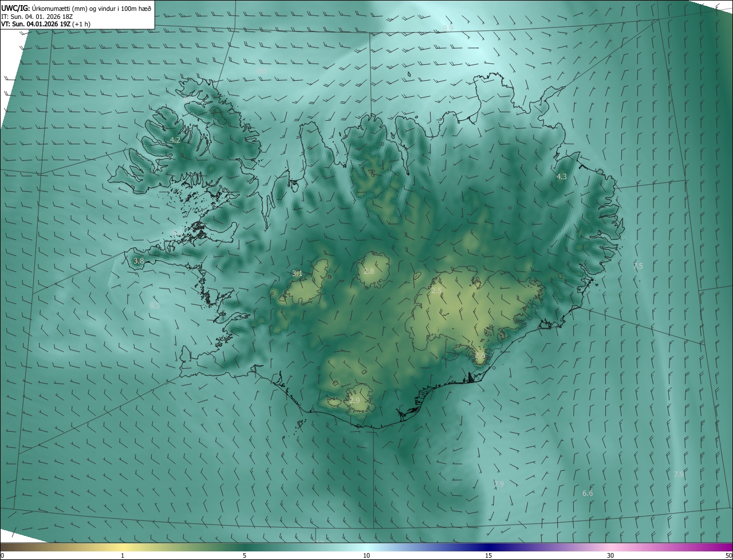Pick the pale yellow segment of the colorbar
The width and height of the screenshot is (733, 560).
[x=123, y=547]
